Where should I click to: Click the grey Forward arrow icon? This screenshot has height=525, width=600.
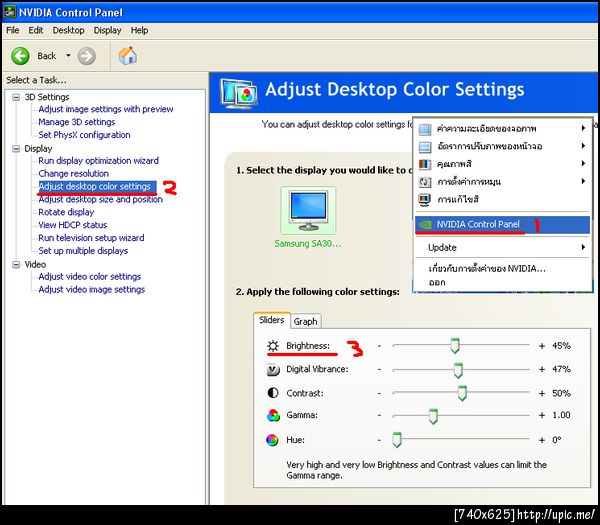[x=86, y=56]
